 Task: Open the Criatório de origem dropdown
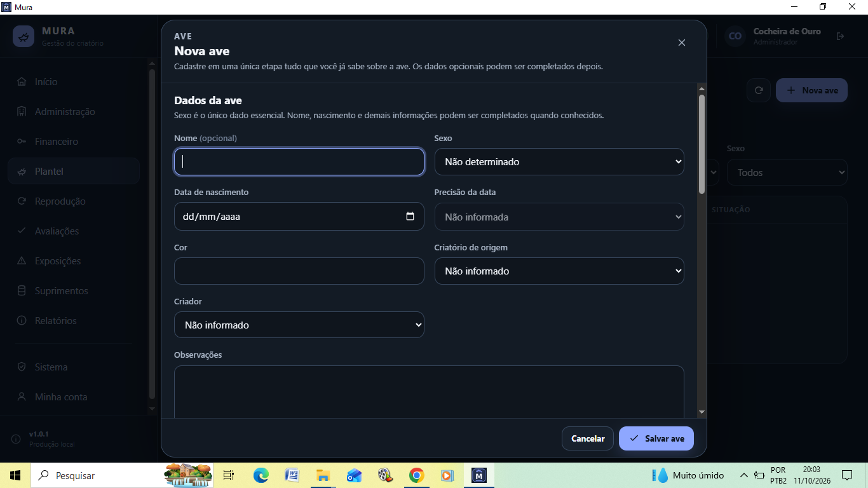(x=559, y=271)
